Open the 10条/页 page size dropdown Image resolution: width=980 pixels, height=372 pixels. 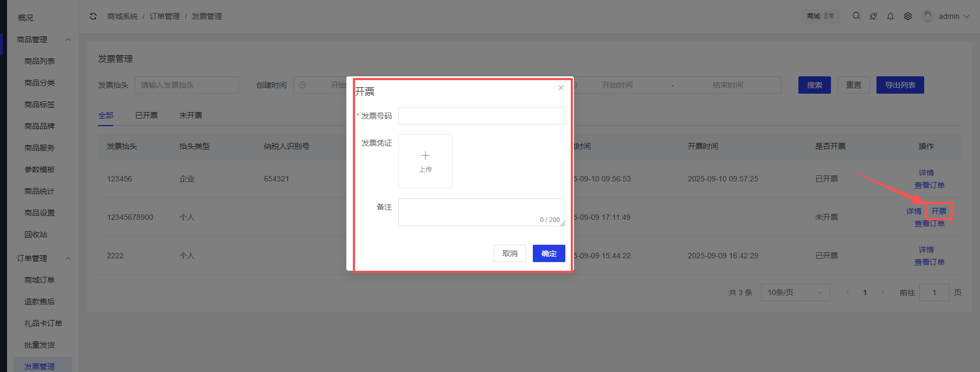795,292
